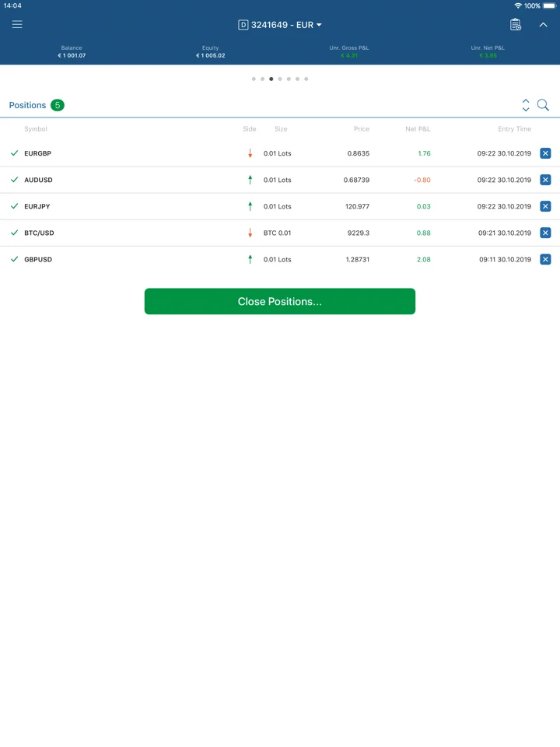
Task: Open account selector 3241649 - EUR dropdown
Action: pyautogui.click(x=280, y=25)
